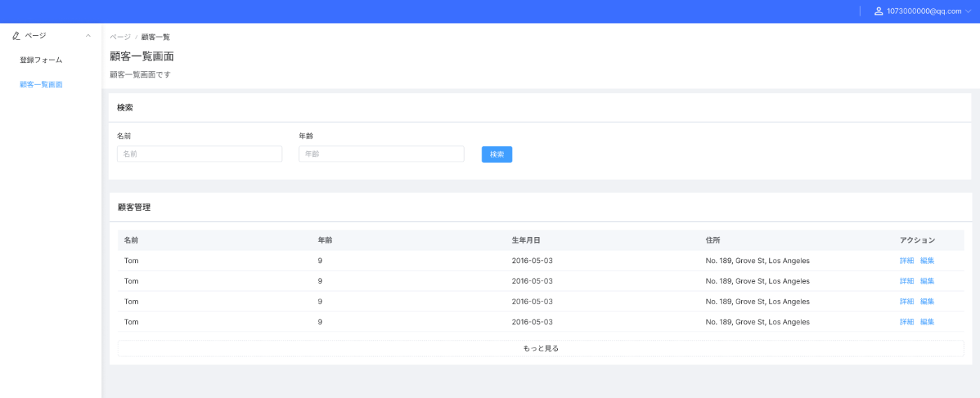Open 編集 link in the first table row
980x398 pixels.
(x=927, y=261)
